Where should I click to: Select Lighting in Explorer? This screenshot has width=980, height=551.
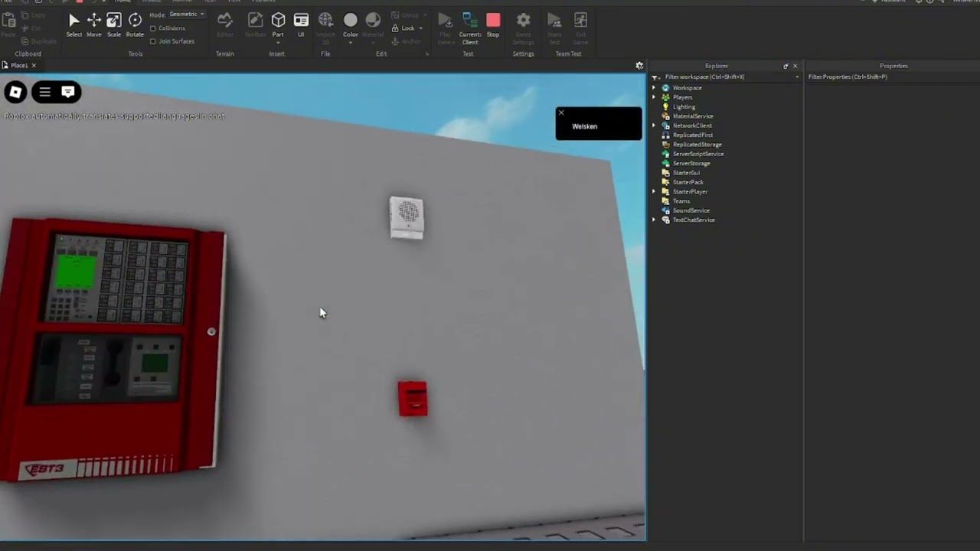[684, 107]
